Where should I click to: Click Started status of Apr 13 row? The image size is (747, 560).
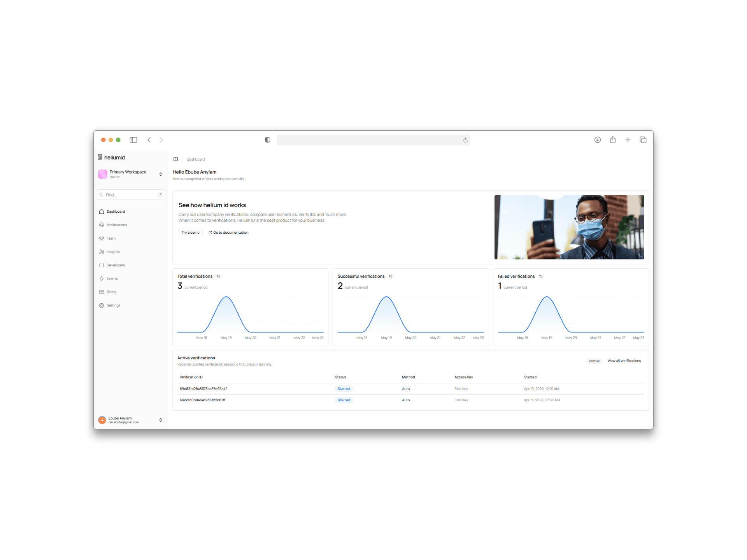click(344, 400)
